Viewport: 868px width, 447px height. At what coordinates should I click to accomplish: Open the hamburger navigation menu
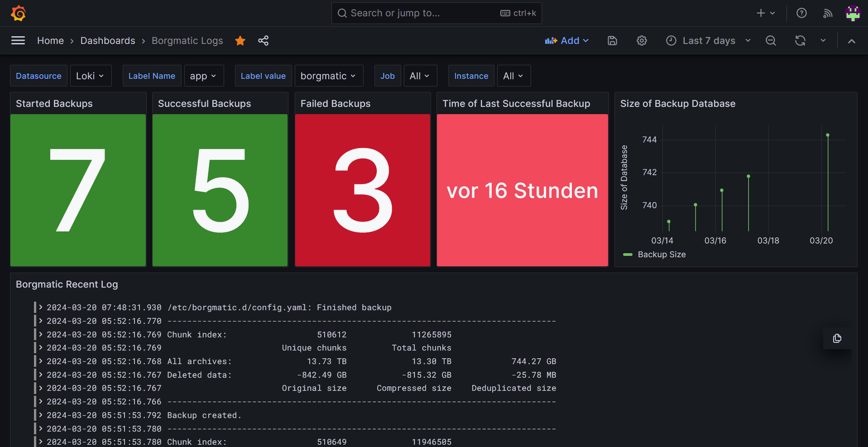(x=18, y=41)
